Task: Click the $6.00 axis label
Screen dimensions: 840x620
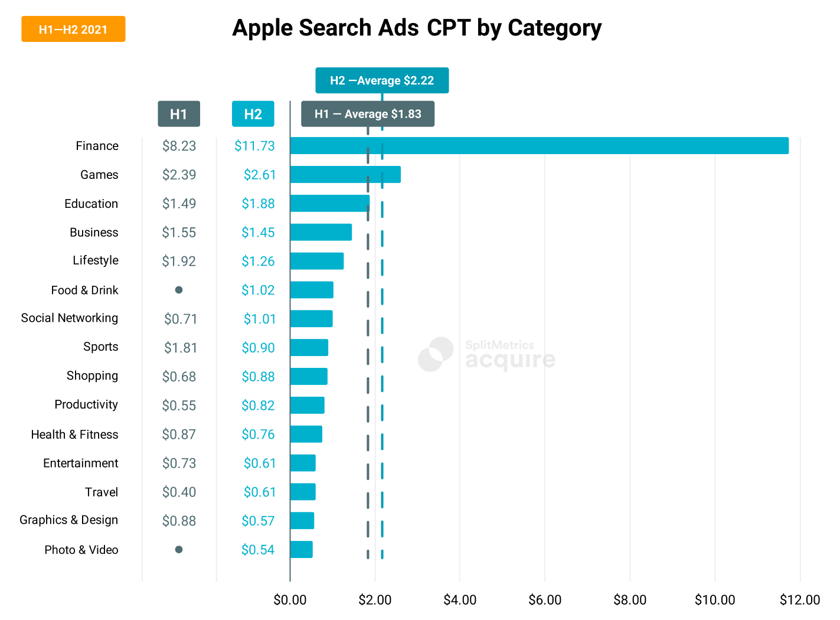Action: (545, 600)
